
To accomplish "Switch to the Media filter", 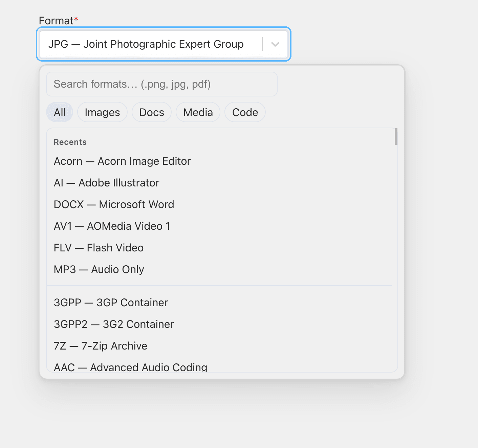I will [198, 112].
